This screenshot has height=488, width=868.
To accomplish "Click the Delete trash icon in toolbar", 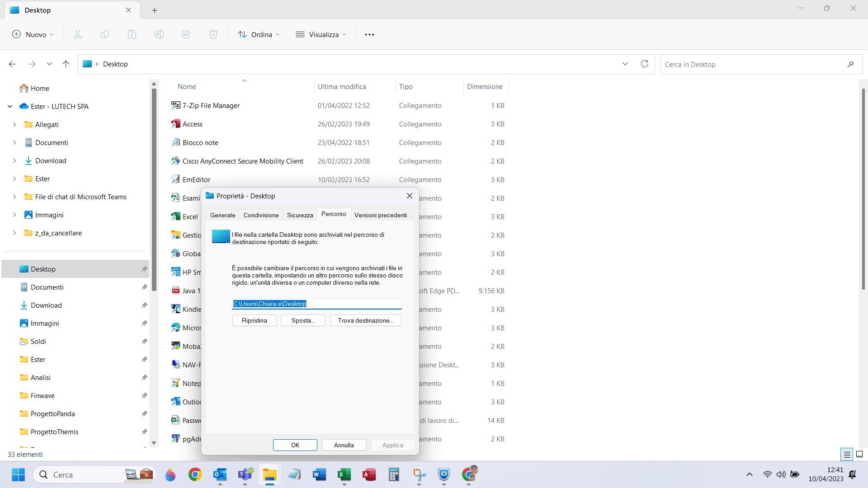I will tap(213, 34).
